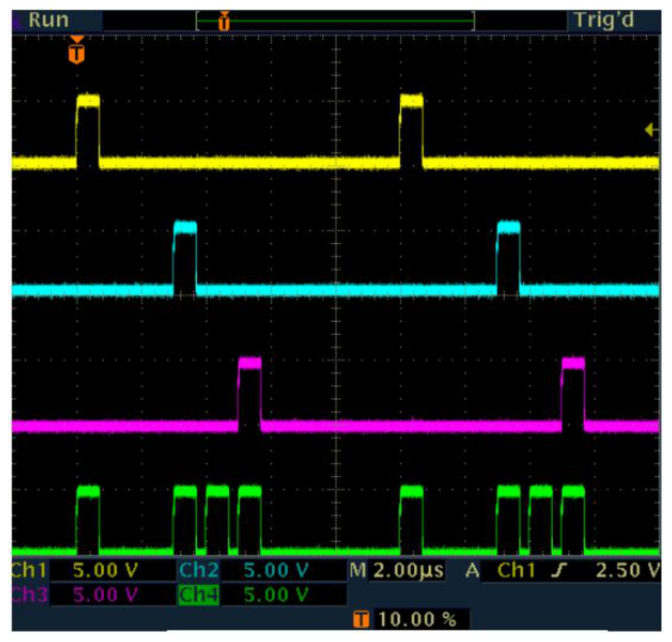Click the Run status indicator

click(x=48, y=20)
